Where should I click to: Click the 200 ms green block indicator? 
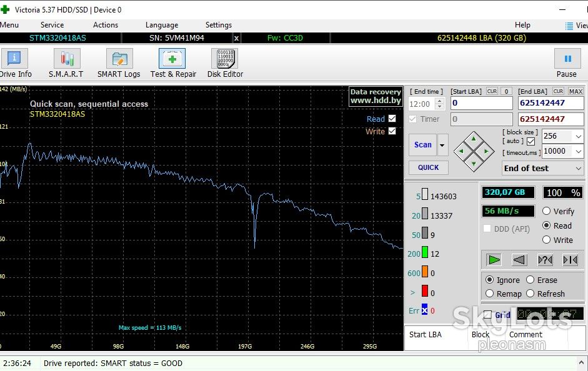tap(424, 252)
